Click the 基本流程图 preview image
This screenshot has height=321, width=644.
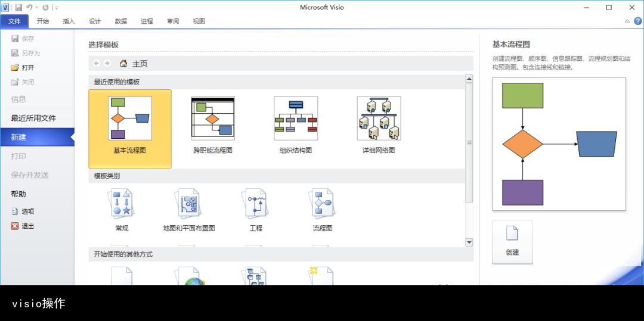coord(559,144)
